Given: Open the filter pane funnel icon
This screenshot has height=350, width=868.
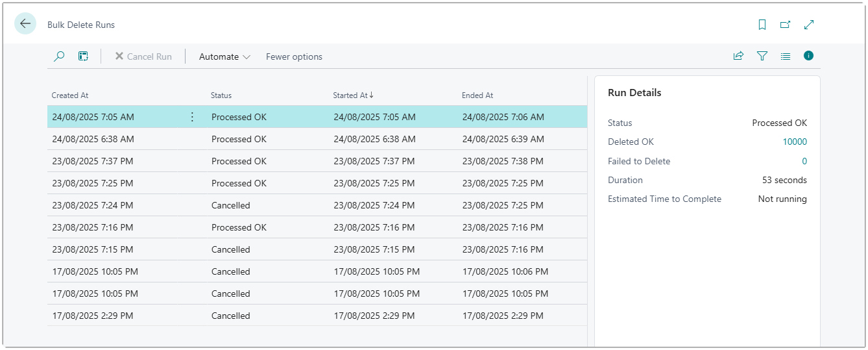Looking at the screenshot, I should click(762, 56).
